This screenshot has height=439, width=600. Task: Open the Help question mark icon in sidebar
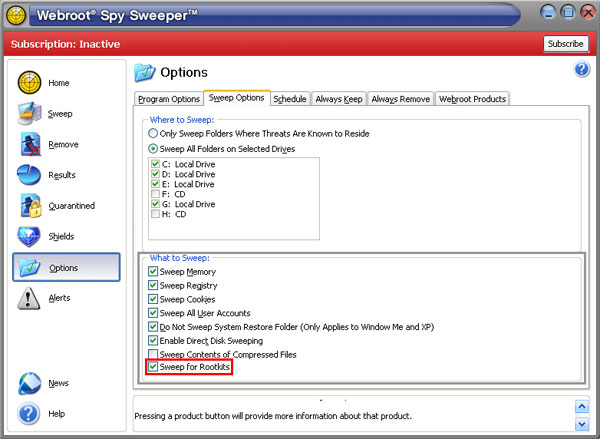coord(29,414)
